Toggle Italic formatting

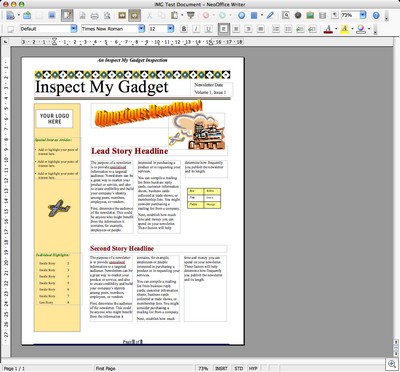click(x=196, y=29)
